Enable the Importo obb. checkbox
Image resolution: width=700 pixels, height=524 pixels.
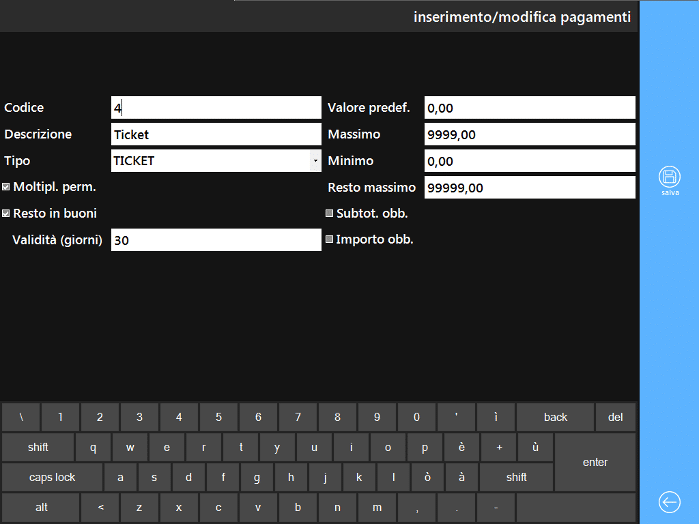click(329, 239)
